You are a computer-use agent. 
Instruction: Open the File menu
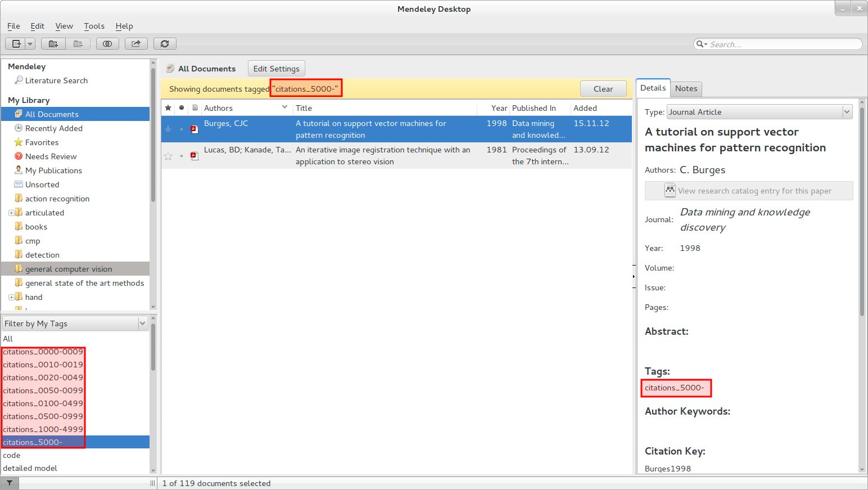pyautogui.click(x=13, y=26)
